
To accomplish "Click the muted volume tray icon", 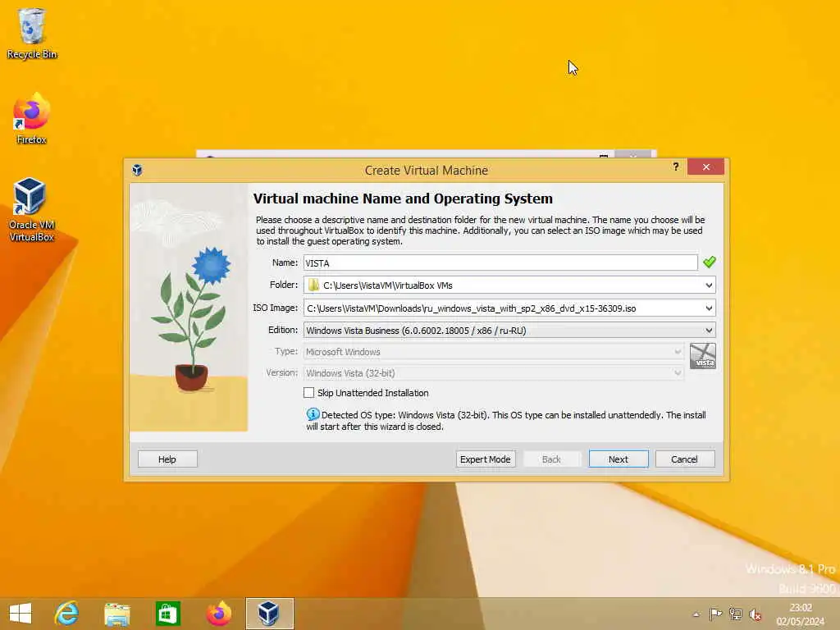I will point(756,614).
